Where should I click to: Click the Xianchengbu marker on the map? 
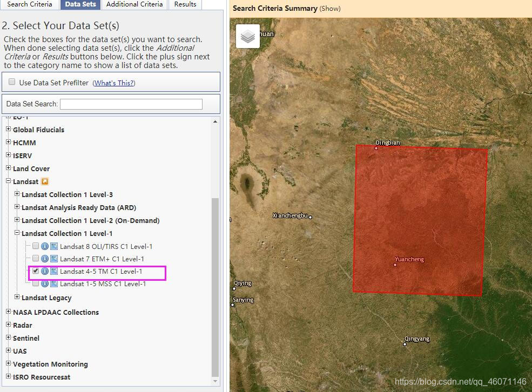[310, 217]
